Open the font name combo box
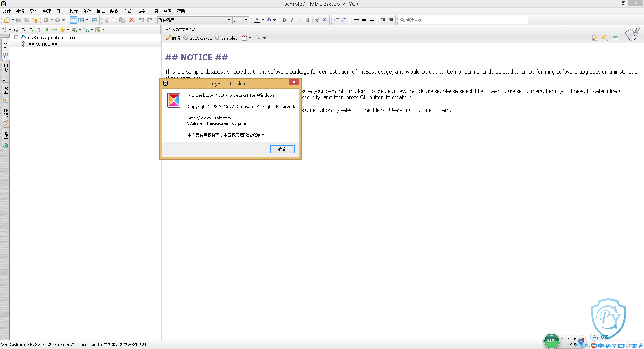 pyautogui.click(x=195, y=20)
